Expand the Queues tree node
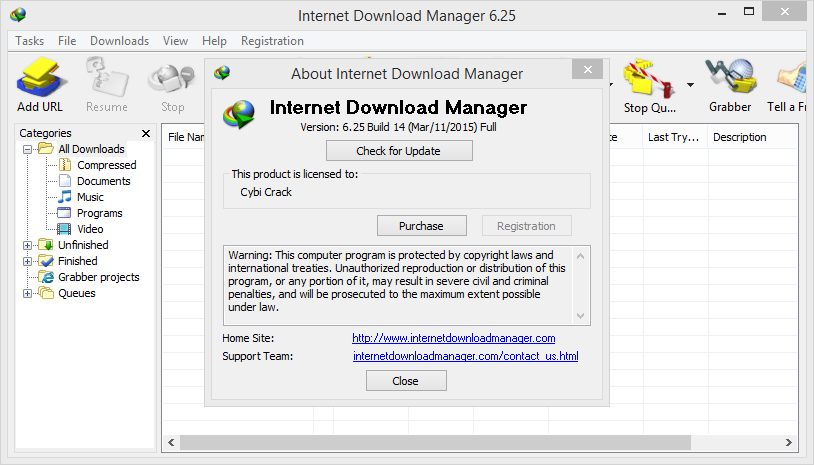The image size is (814, 465). [x=28, y=294]
